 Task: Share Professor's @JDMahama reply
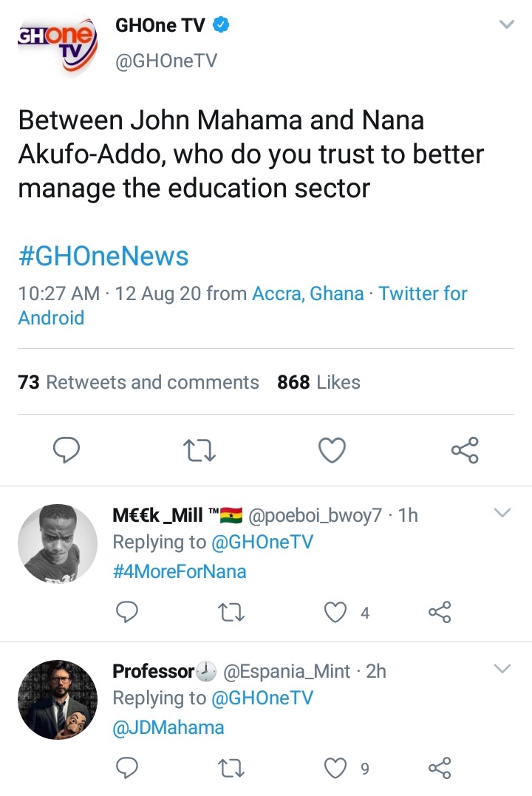click(440, 768)
